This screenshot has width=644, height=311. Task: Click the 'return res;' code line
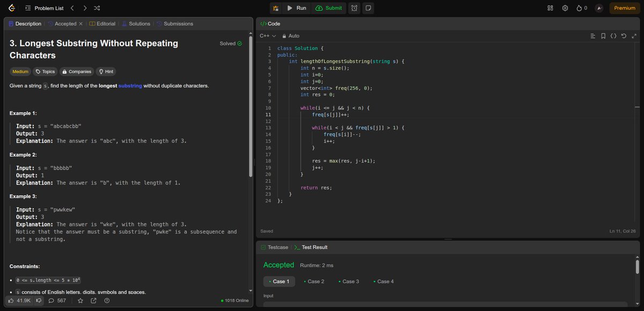click(x=316, y=188)
